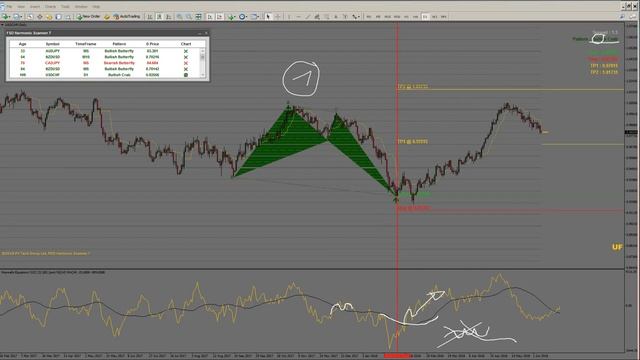Switch to M1 timeframe

pyautogui.click(x=369, y=17)
